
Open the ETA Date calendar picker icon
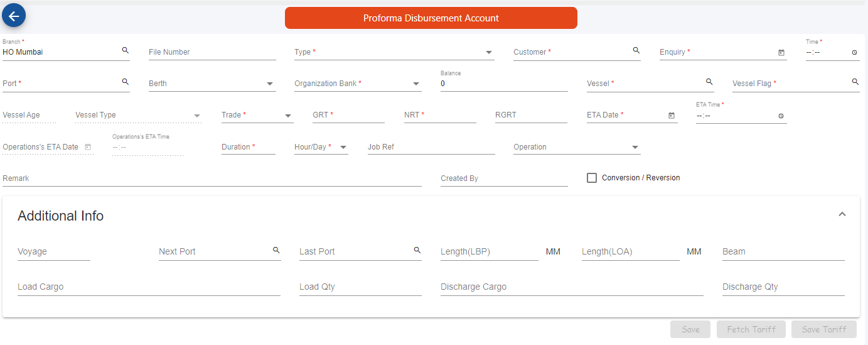point(672,116)
